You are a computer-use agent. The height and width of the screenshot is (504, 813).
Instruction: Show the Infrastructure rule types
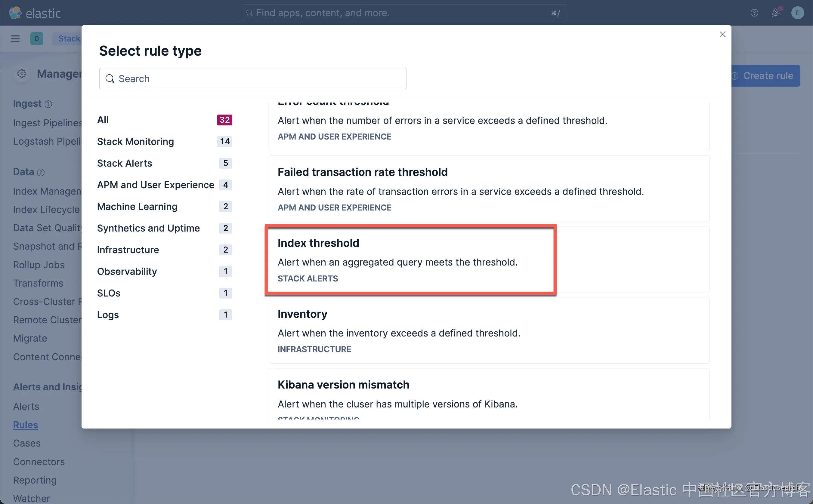128,250
